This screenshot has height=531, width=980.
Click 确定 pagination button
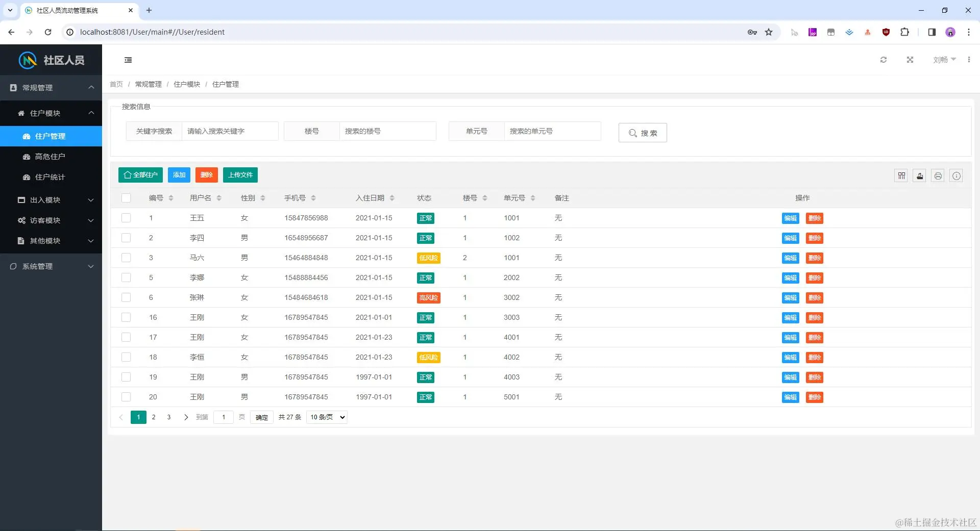(262, 417)
